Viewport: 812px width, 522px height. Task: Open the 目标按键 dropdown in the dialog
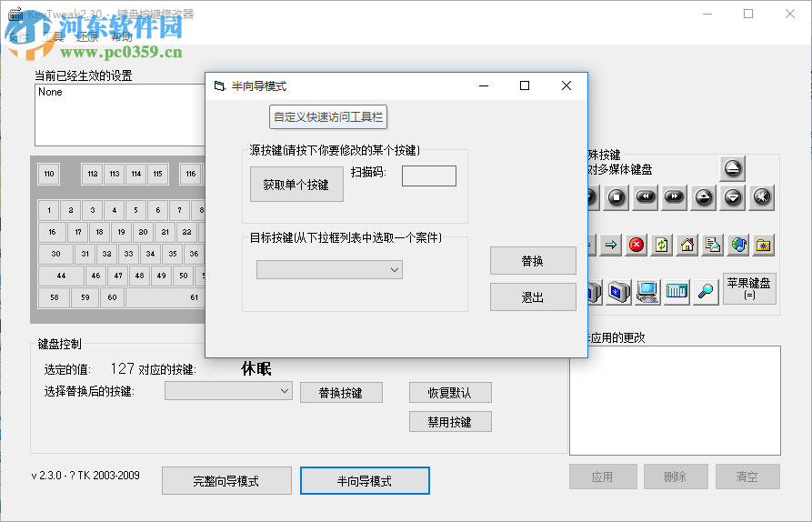(329, 270)
